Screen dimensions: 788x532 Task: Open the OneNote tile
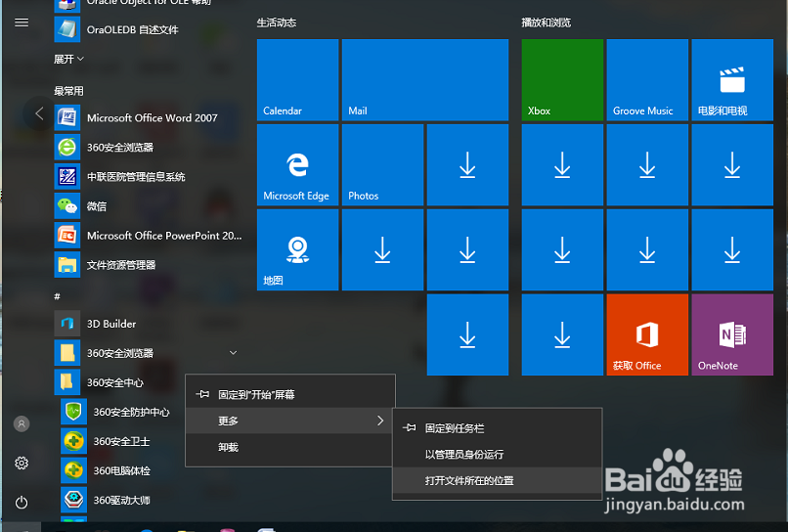(x=732, y=334)
